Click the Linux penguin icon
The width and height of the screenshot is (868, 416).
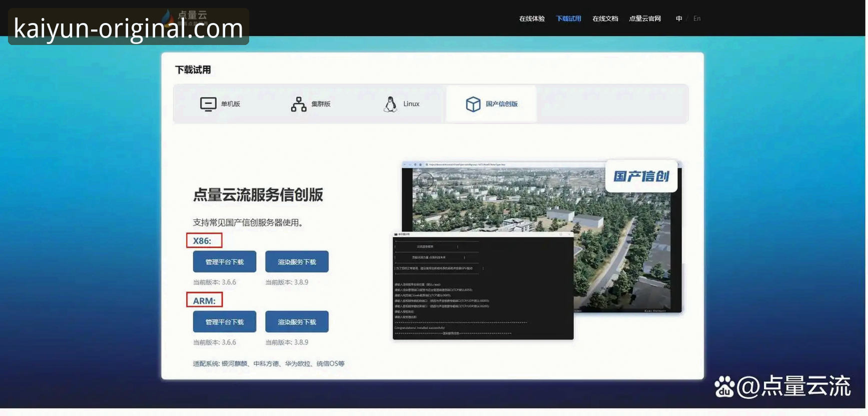(x=390, y=104)
